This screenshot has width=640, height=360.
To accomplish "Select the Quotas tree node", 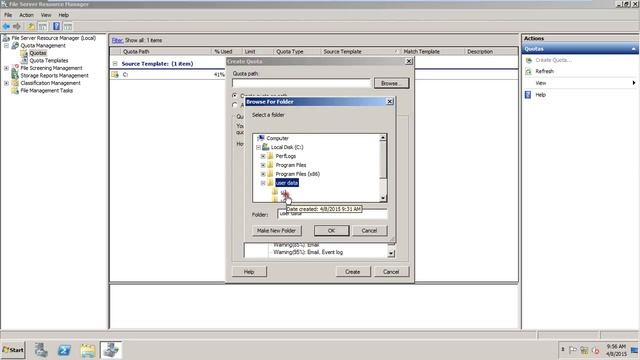I will click(x=38, y=53).
